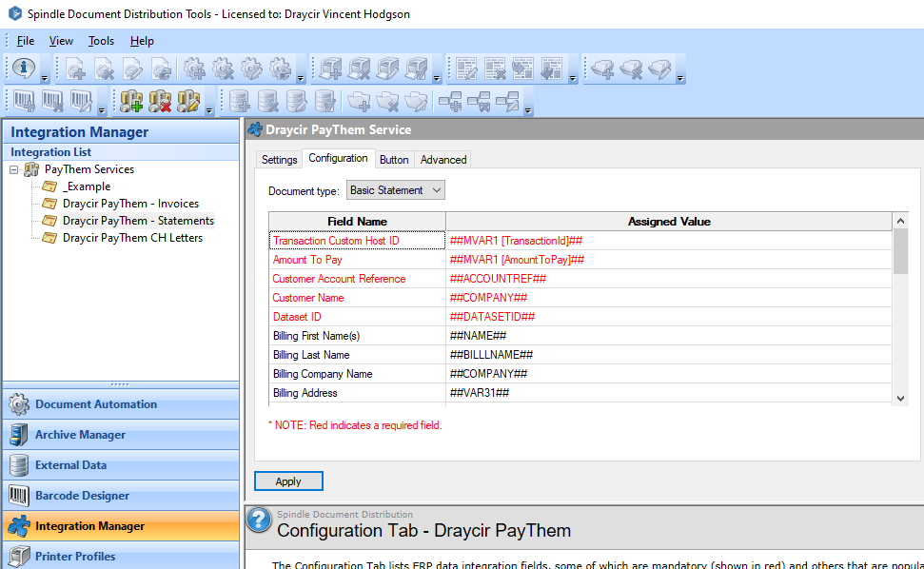This screenshot has height=569, width=924.
Task: Open the External Data pane
Action: (x=121, y=465)
